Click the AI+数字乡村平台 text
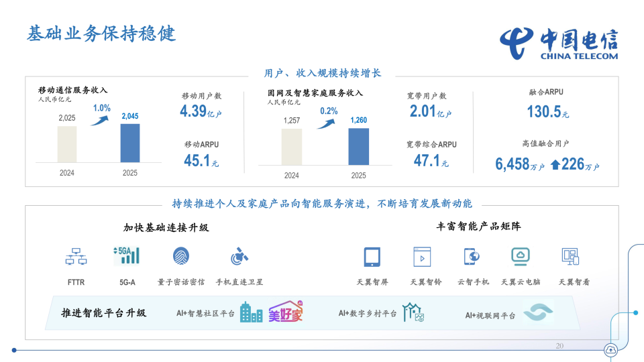 (x=368, y=314)
